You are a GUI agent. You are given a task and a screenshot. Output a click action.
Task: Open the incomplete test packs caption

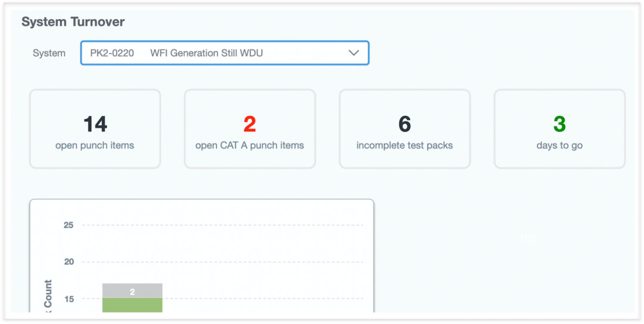405,146
